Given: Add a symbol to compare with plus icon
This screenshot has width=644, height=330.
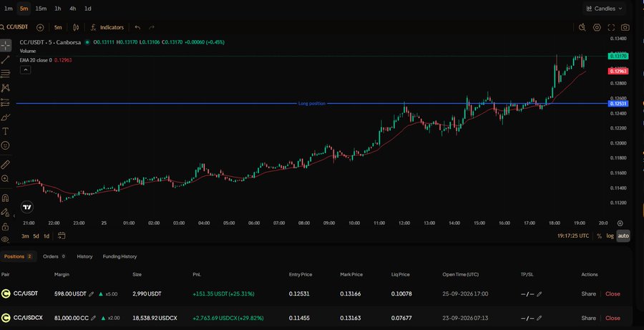Looking at the screenshot, I should (x=40, y=27).
